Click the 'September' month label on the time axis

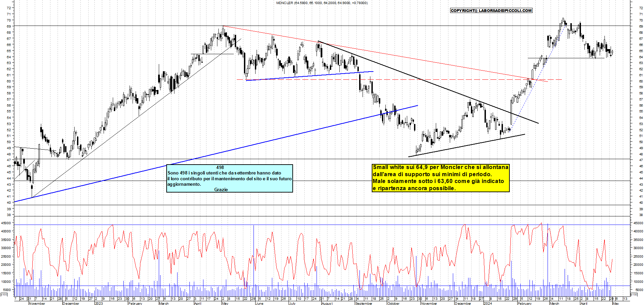(364, 303)
